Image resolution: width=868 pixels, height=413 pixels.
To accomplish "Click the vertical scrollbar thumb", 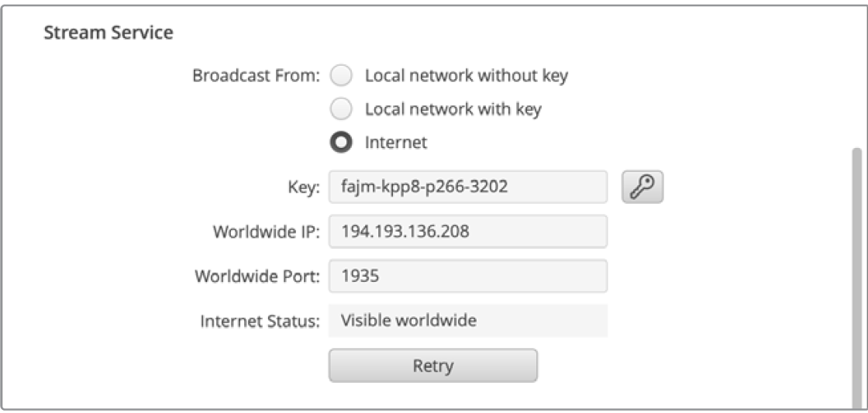I will [855, 271].
